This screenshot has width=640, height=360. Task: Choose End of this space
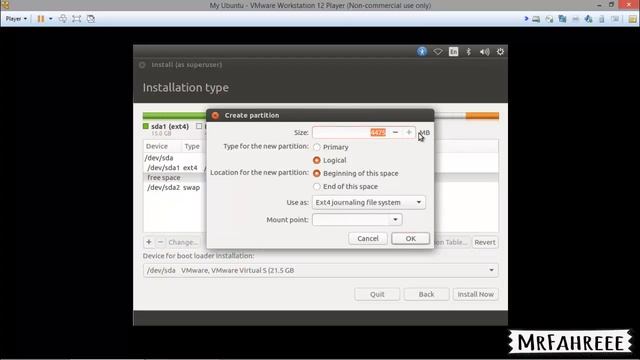coord(317,187)
